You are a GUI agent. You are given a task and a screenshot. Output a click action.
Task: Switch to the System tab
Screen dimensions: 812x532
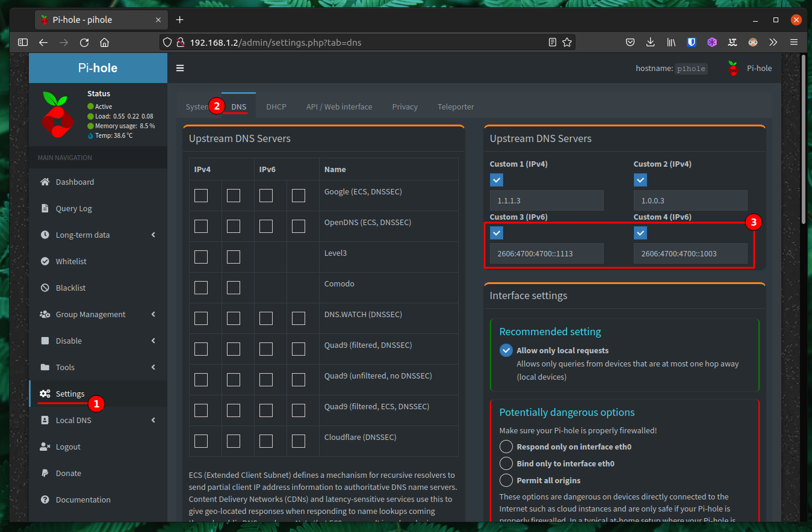[196, 107]
